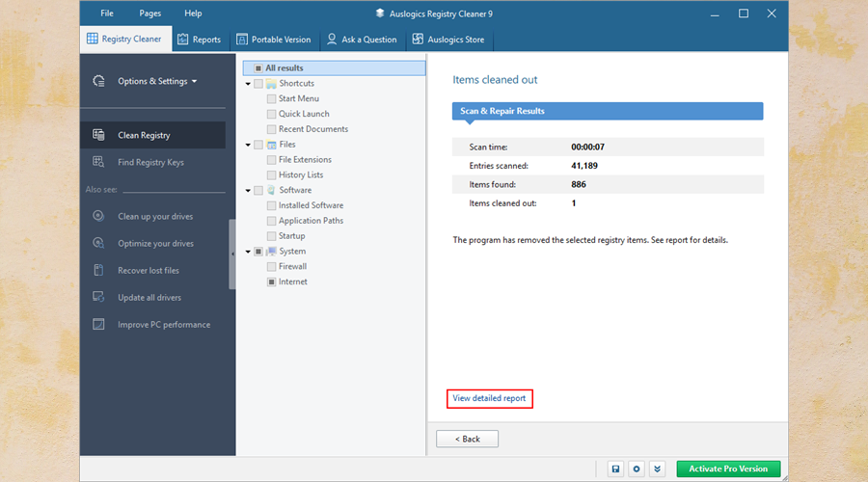Toggle the All results checkbox
This screenshot has height=482, width=868.
(x=258, y=68)
